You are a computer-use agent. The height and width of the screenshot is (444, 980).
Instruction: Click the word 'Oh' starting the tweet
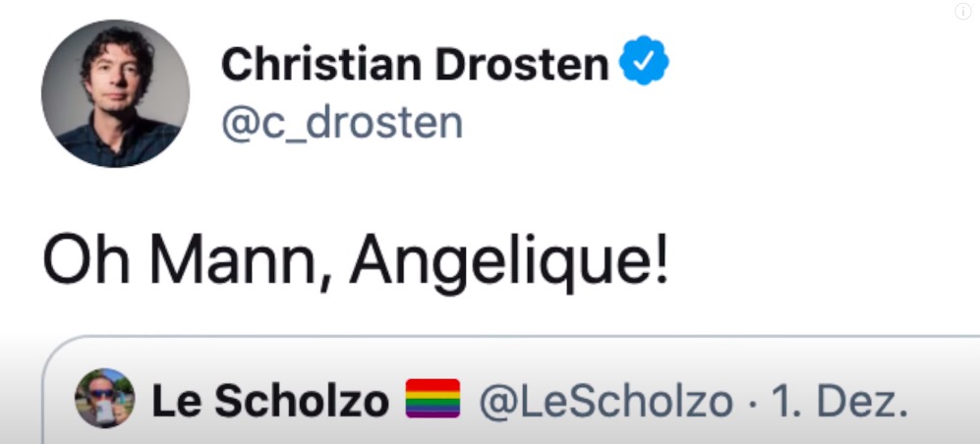[x=86, y=258]
